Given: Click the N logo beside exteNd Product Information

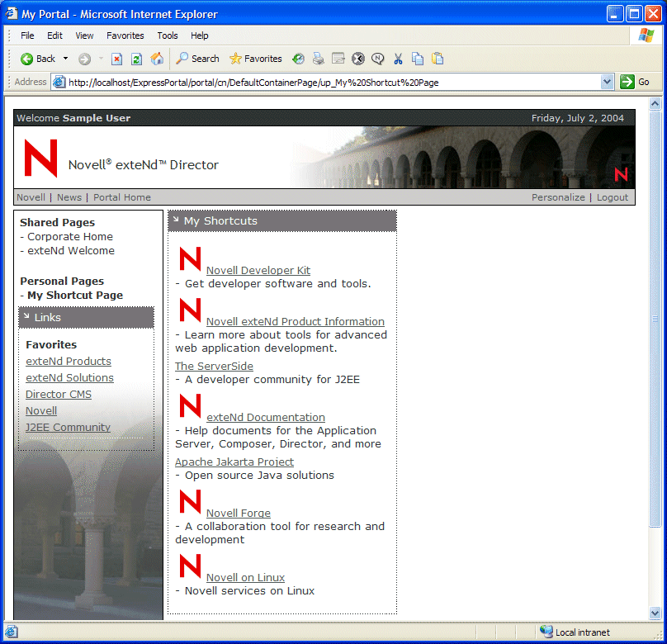Looking at the screenshot, I should [x=190, y=310].
